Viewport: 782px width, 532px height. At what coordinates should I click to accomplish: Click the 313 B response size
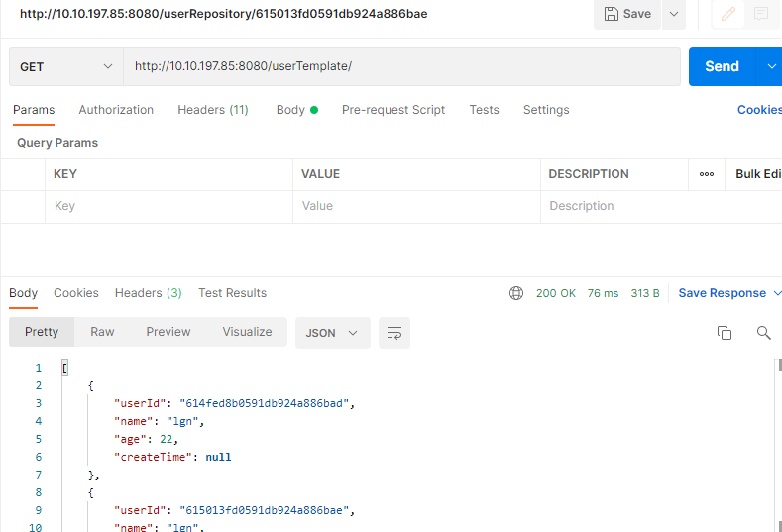(645, 293)
